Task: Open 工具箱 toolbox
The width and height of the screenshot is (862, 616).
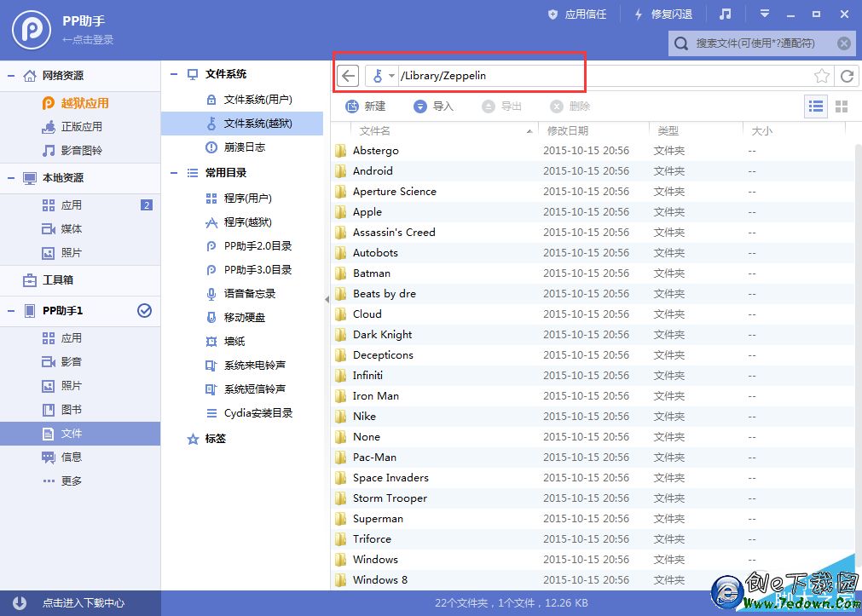Action: (x=80, y=280)
